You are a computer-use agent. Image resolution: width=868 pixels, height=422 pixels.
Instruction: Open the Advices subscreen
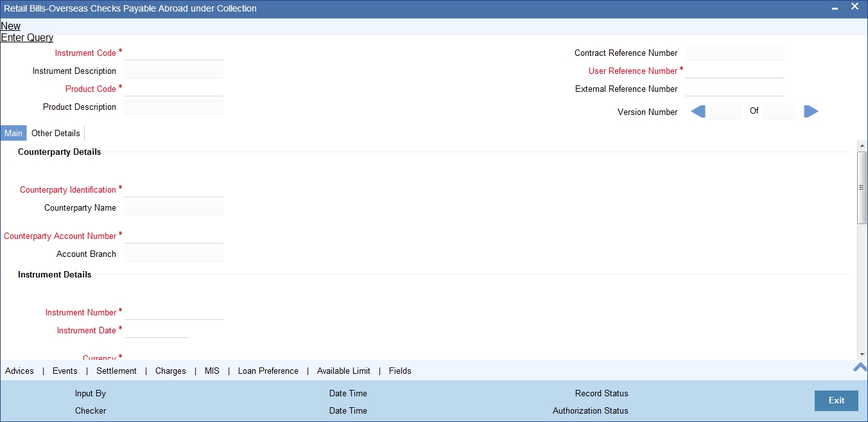click(19, 371)
